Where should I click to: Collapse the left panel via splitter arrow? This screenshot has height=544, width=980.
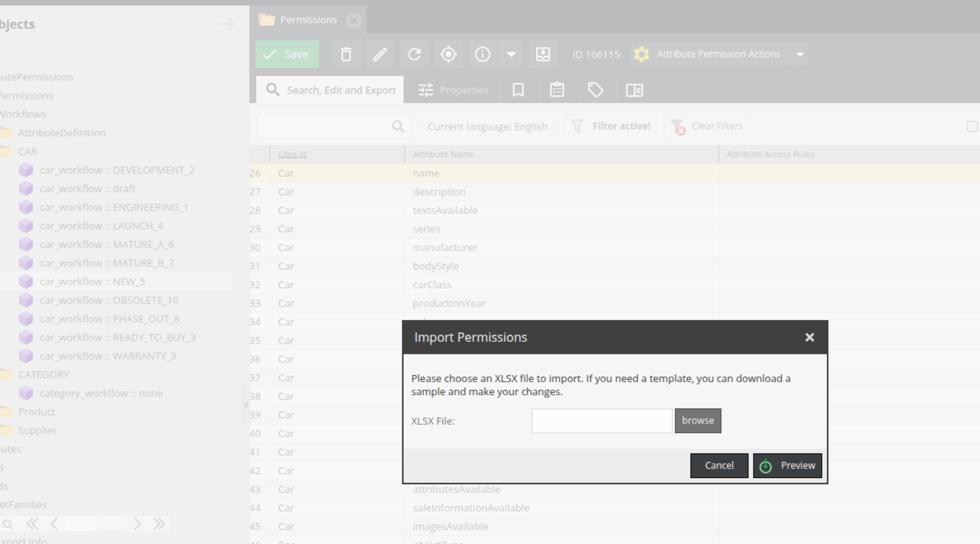[246, 405]
